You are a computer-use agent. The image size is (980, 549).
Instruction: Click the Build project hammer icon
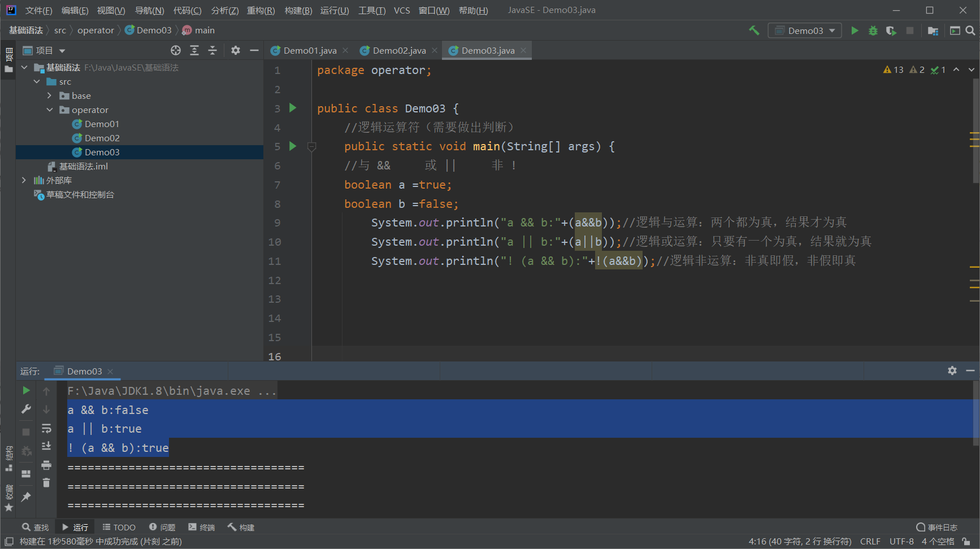click(754, 30)
